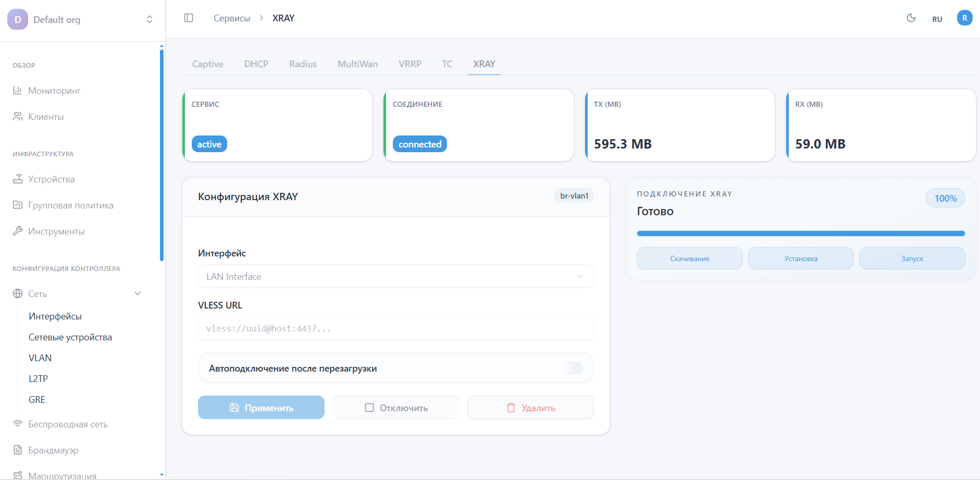Collapse the Сеть sidebar group
This screenshot has width=980, height=480.
tap(138, 293)
